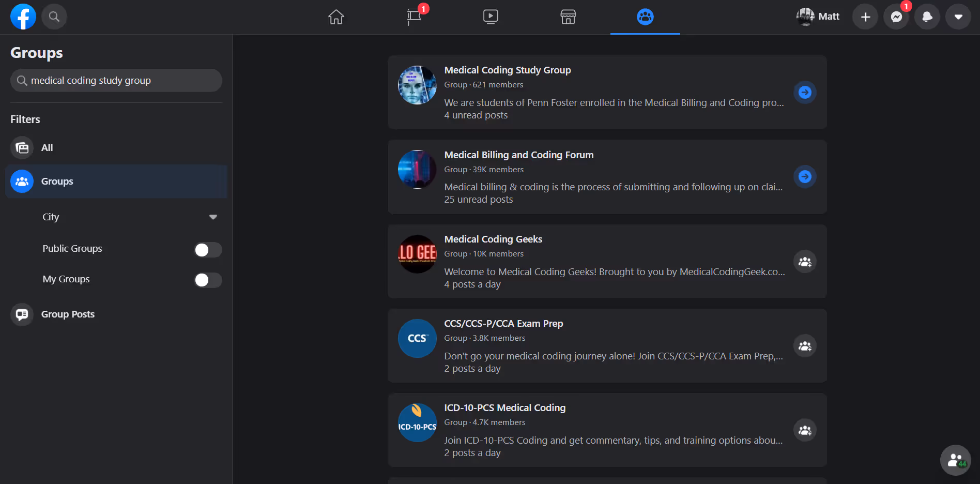This screenshot has width=980, height=484.
Task: Click the Group Posts speech icon
Action: pyautogui.click(x=22, y=314)
